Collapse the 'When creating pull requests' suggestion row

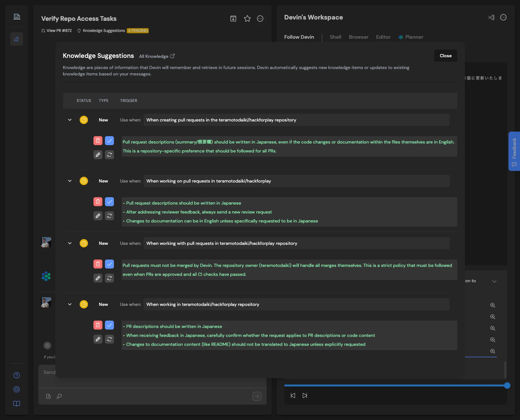click(x=70, y=120)
